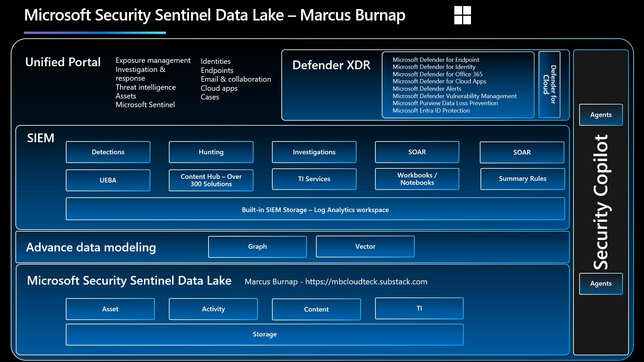Select Cases in Unified Portal
Viewport: 644px width, 362px height.
(210, 97)
